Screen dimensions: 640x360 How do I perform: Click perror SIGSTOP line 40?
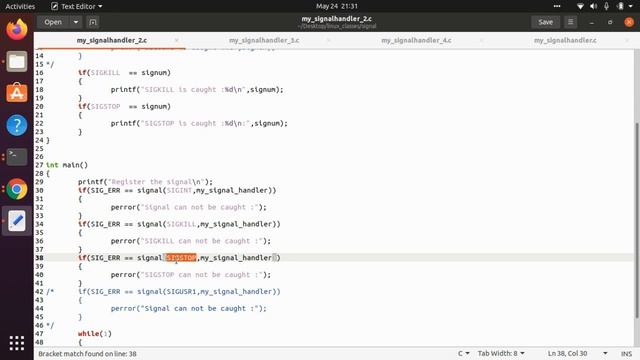coord(191,275)
